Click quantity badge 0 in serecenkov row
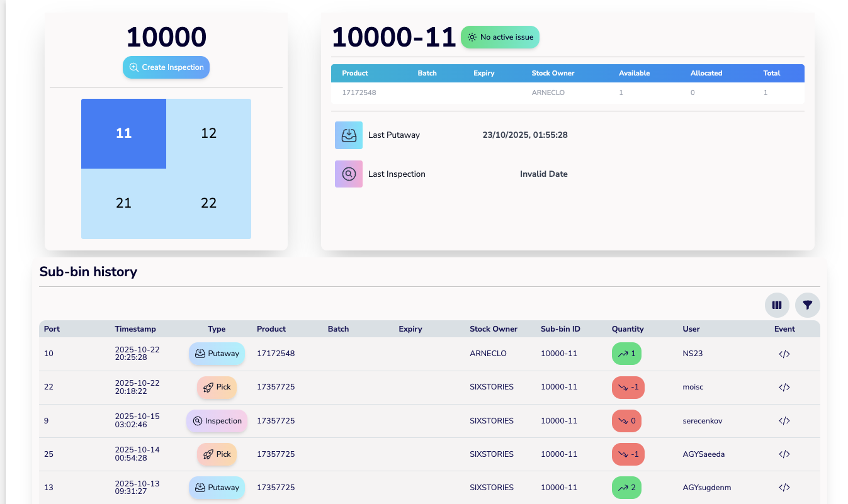 (x=626, y=421)
